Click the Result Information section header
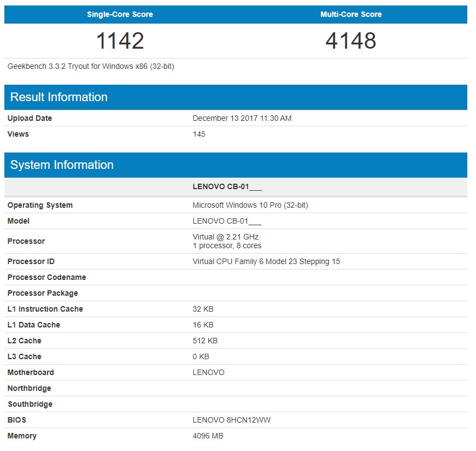 tap(236, 97)
